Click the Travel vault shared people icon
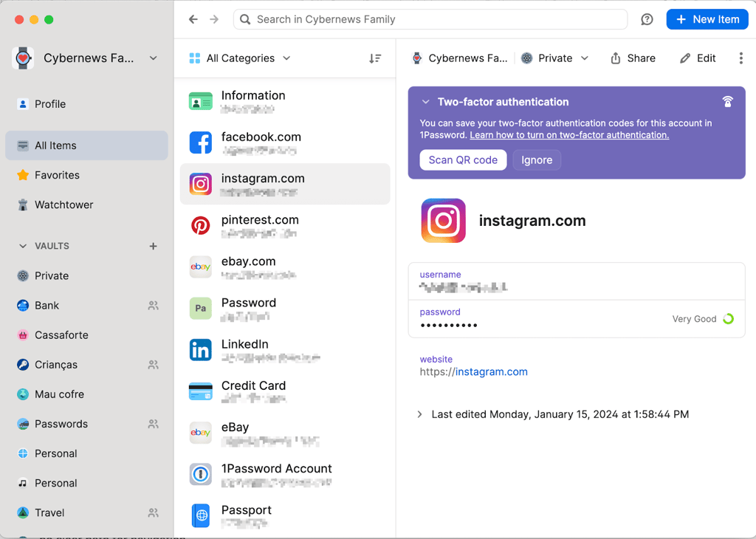 click(x=154, y=513)
